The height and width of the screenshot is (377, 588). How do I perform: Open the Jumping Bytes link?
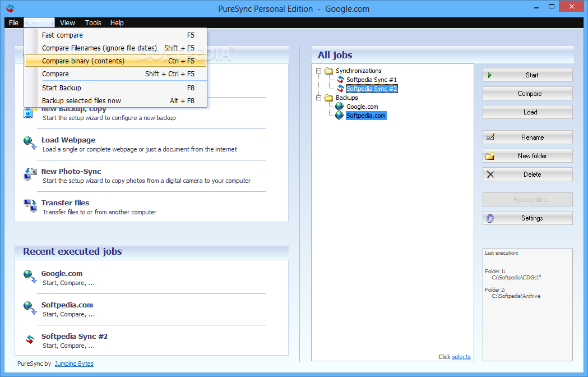74,364
